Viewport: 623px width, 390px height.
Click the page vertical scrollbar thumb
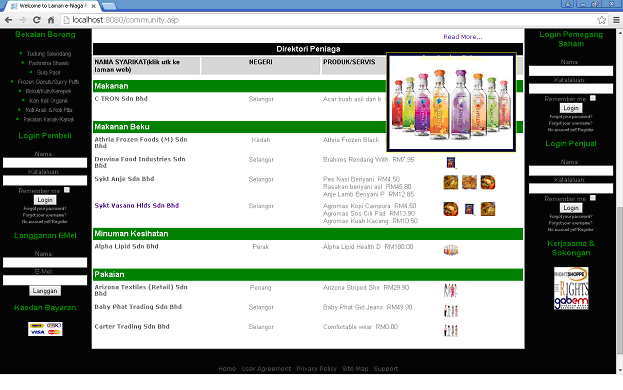pos(619,280)
